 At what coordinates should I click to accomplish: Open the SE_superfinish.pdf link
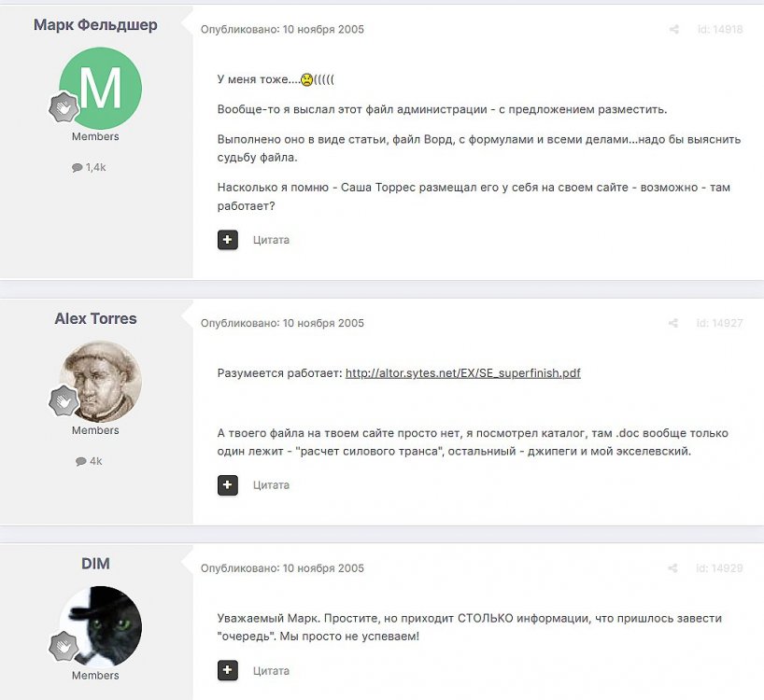coord(463,373)
